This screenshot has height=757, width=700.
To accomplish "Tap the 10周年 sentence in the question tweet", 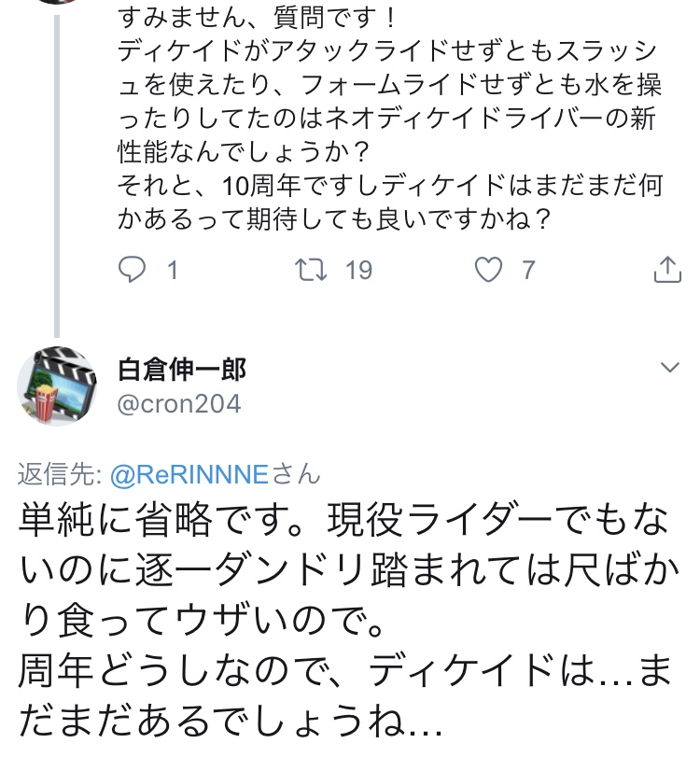I will pos(392,185).
